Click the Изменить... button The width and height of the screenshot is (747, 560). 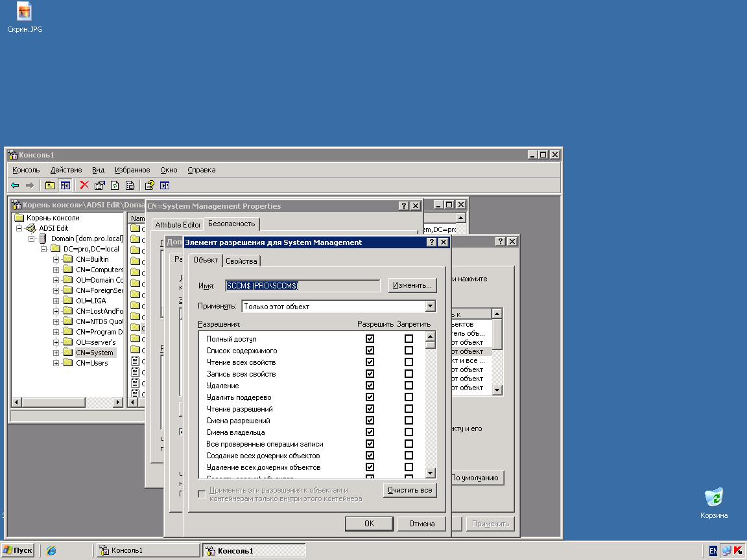pyautogui.click(x=412, y=285)
